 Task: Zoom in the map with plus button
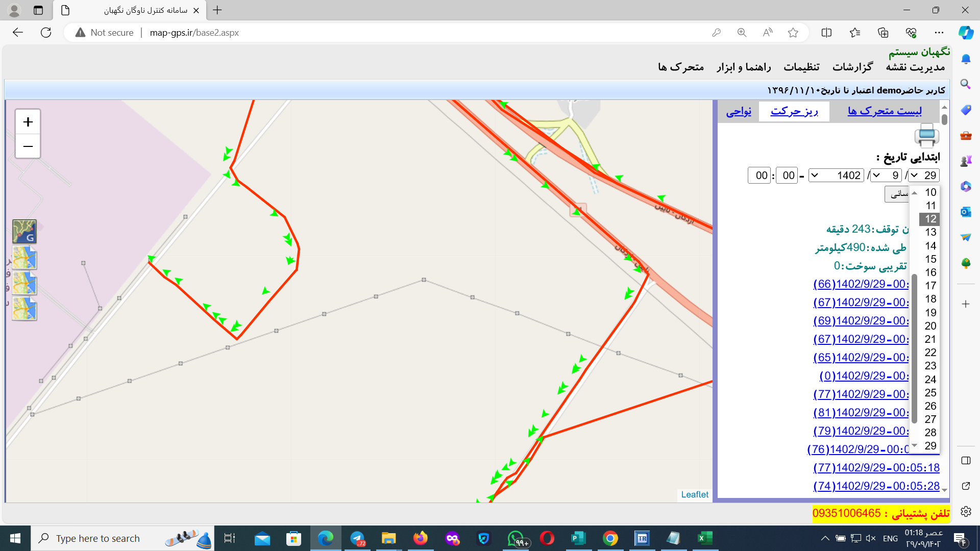[x=28, y=122]
